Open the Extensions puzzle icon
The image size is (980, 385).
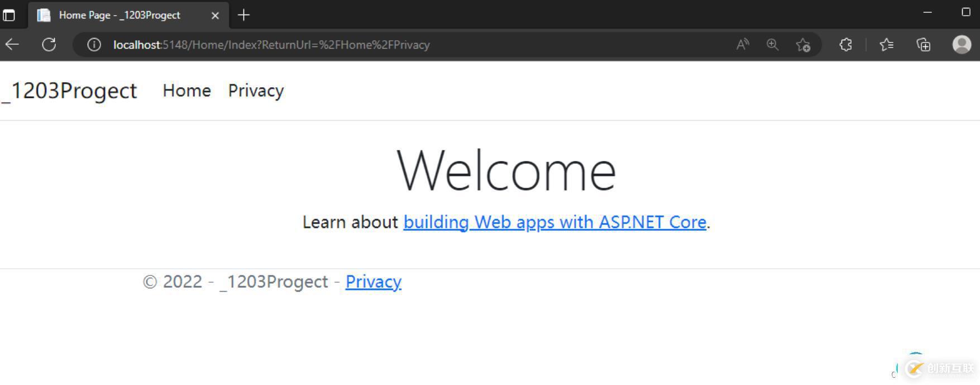pyautogui.click(x=845, y=45)
